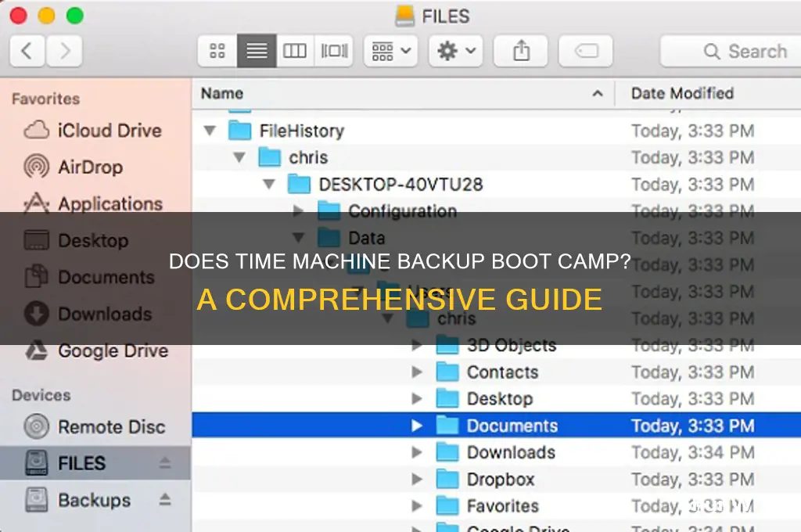This screenshot has height=532, width=801.
Task: Open Google Drive in the sidebar
Action: 97,350
